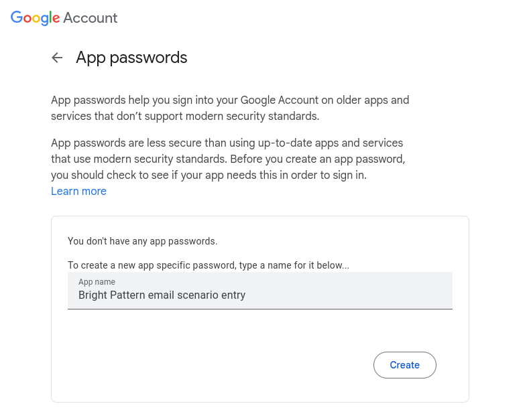The width and height of the screenshot is (529, 420).
Task: Click paragraph saying app passwords are less secure
Action: [228, 159]
